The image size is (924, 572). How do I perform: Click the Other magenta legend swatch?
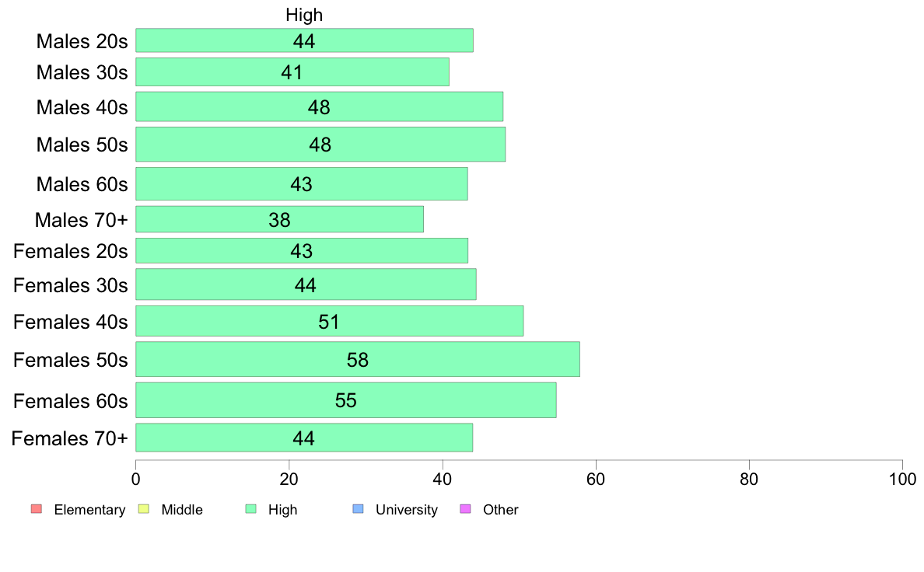tap(465, 509)
